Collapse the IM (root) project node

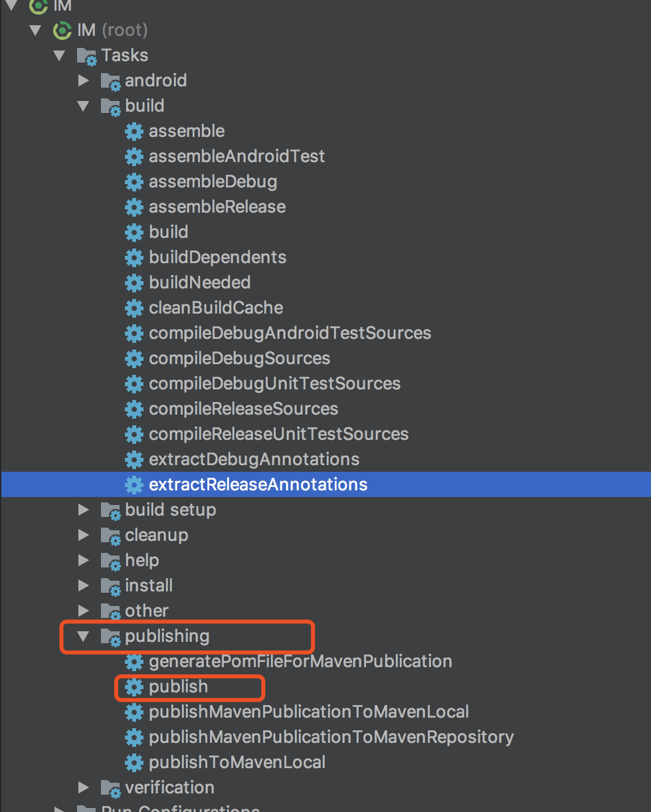click(35, 31)
